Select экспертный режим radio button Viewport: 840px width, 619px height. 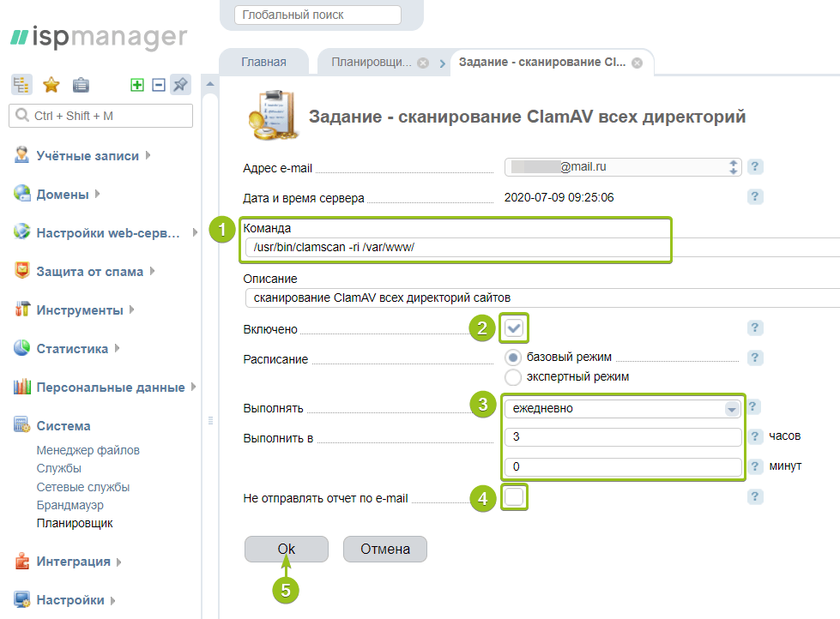(513, 376)
